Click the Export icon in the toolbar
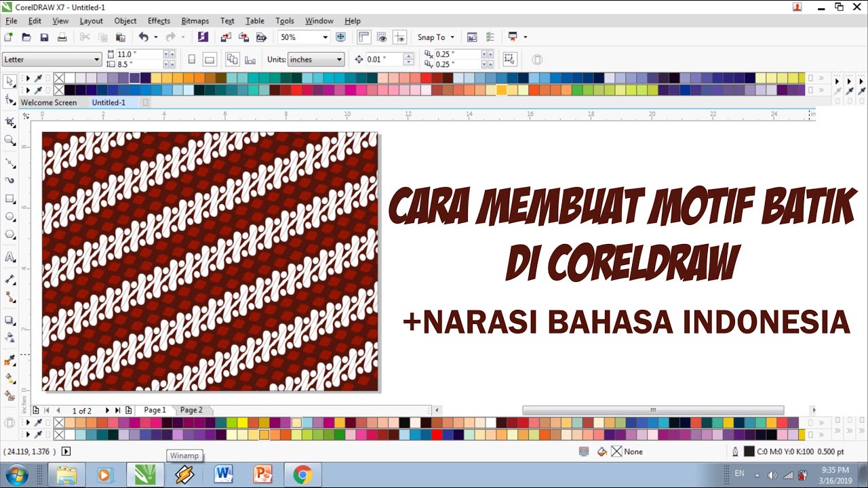 243,37
